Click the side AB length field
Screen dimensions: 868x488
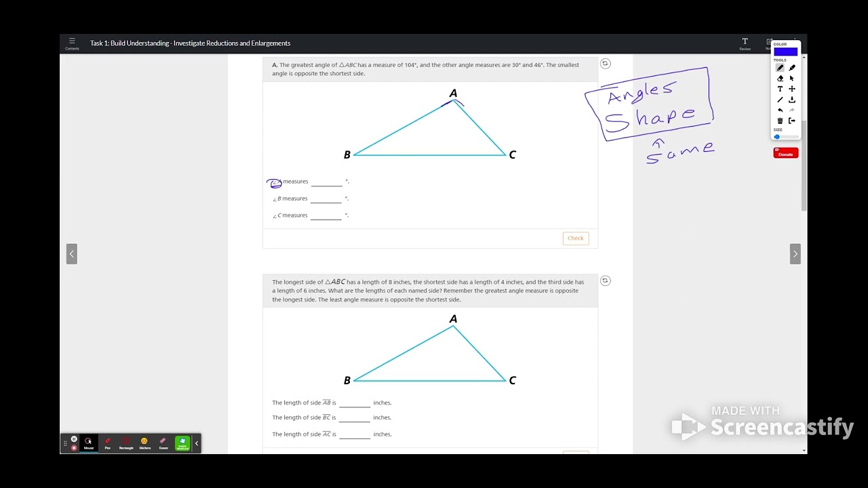355,403
